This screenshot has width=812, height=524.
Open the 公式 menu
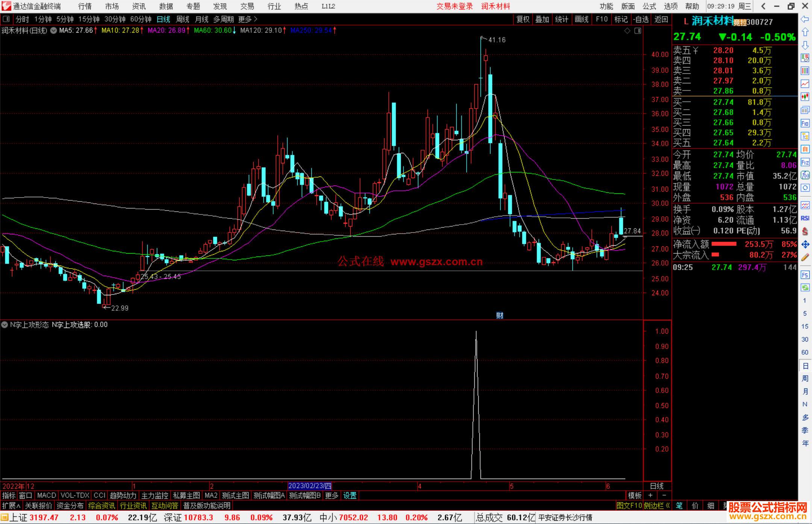tap(649, 6)
